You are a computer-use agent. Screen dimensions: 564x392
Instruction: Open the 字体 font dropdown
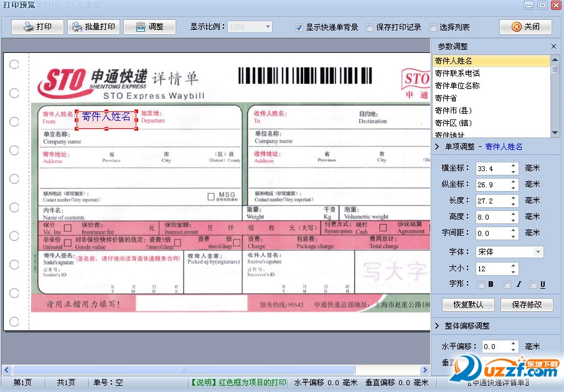(x=538, y=252)
